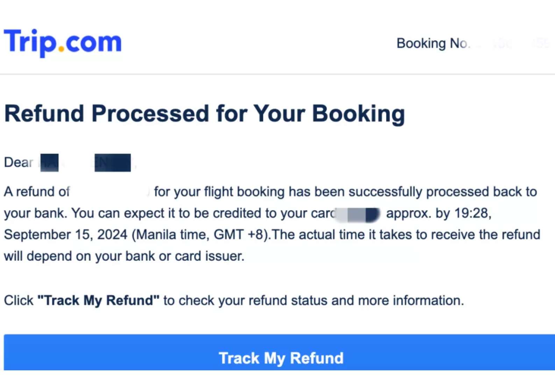Select the blue 'Trip' portion of the logo
555x392 pixels.
[x=30, y=41]
